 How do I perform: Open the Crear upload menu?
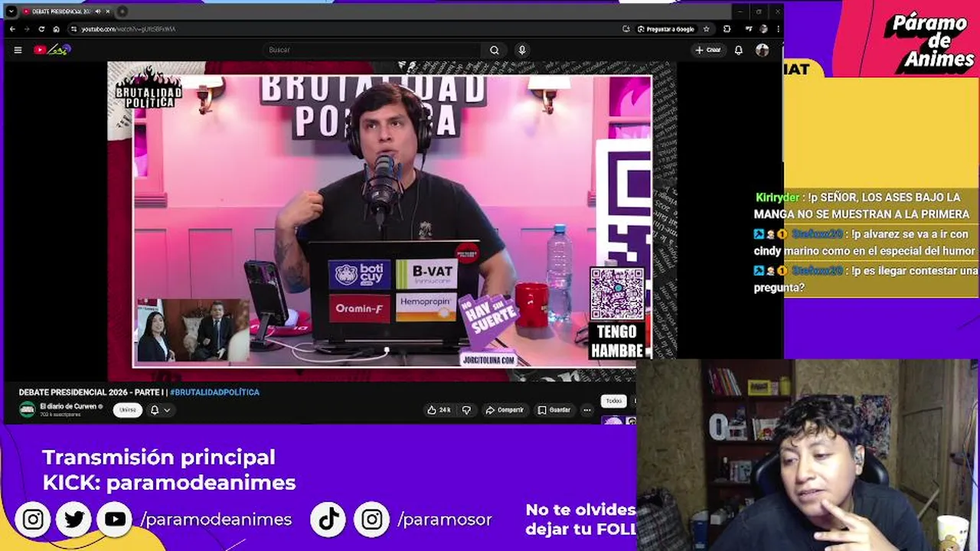(708, 50)
